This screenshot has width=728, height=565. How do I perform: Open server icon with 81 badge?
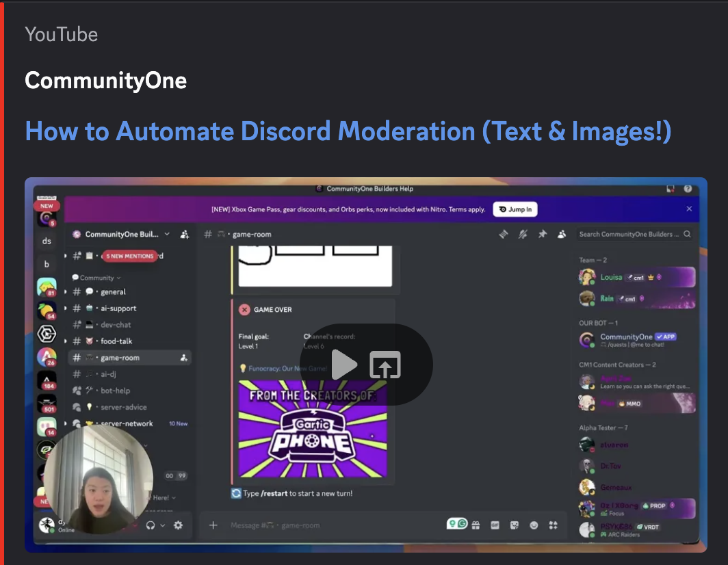47,287
